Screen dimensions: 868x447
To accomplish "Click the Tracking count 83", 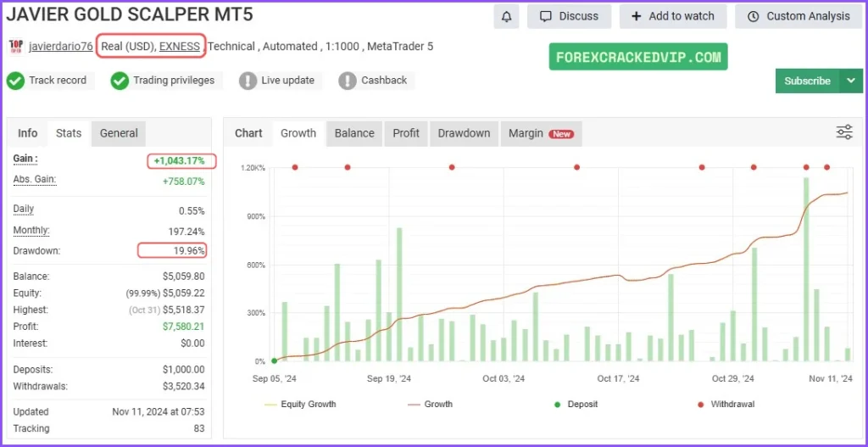I will pos(199,428).
